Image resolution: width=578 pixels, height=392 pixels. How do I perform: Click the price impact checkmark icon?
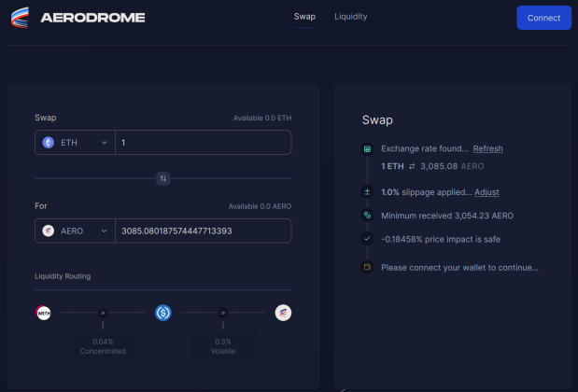[367, 239]
